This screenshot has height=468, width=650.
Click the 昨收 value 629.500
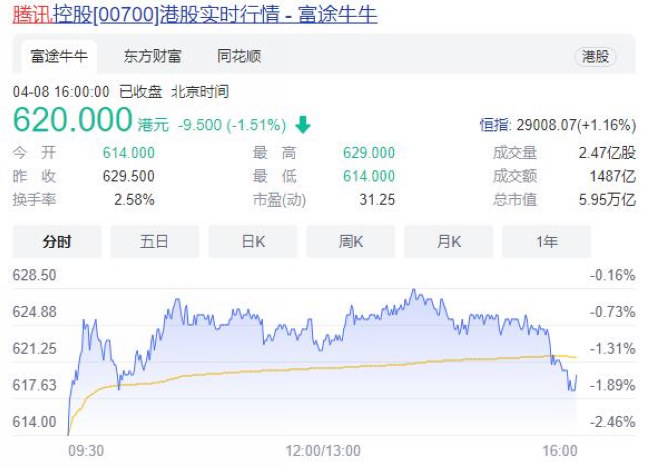click(129, 176)
